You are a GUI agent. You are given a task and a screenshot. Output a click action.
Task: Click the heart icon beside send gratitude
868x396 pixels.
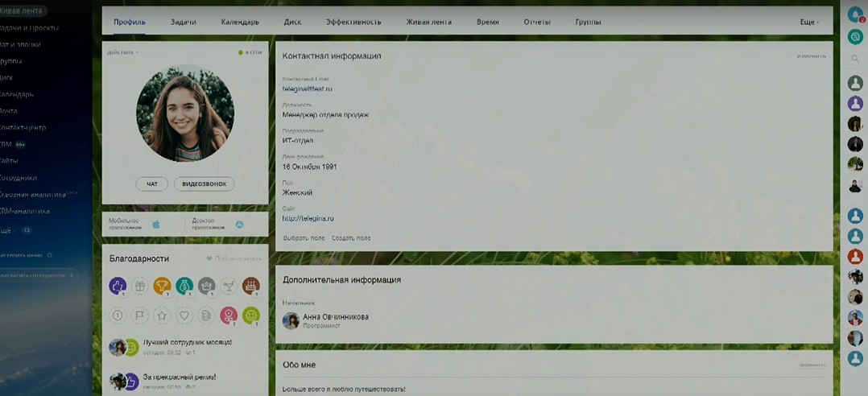[x=209, y=258]
